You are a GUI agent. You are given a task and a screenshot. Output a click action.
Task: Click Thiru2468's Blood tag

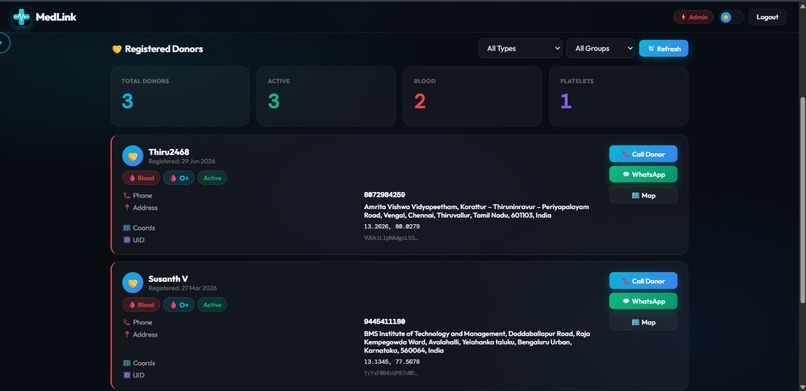click(141, 178)
